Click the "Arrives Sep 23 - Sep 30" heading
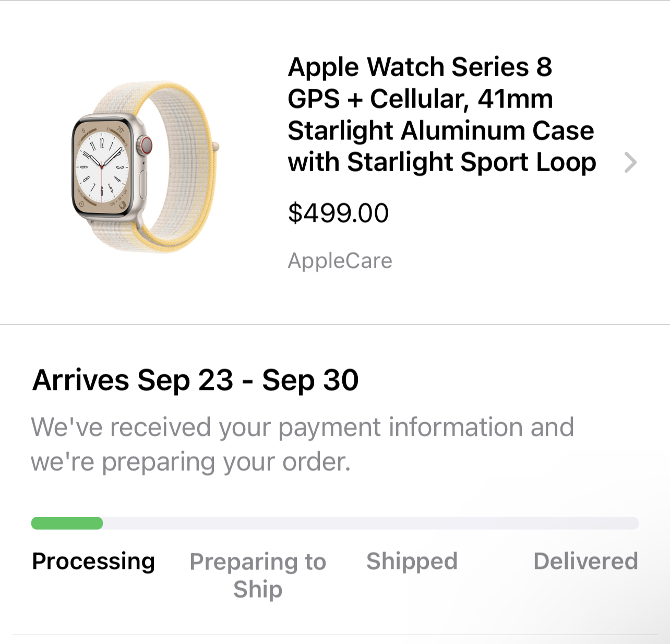Screen dimensions: 670x644 point(195,380)
